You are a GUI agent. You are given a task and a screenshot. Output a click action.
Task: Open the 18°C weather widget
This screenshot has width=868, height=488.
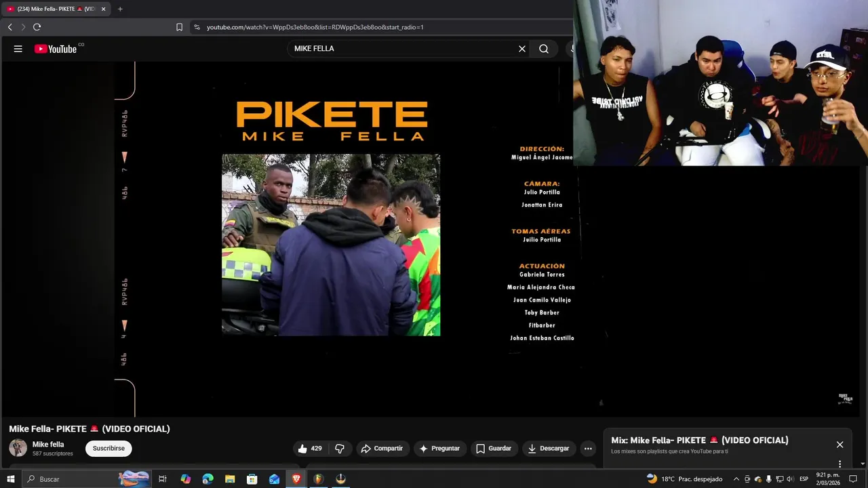pos(685,479)
